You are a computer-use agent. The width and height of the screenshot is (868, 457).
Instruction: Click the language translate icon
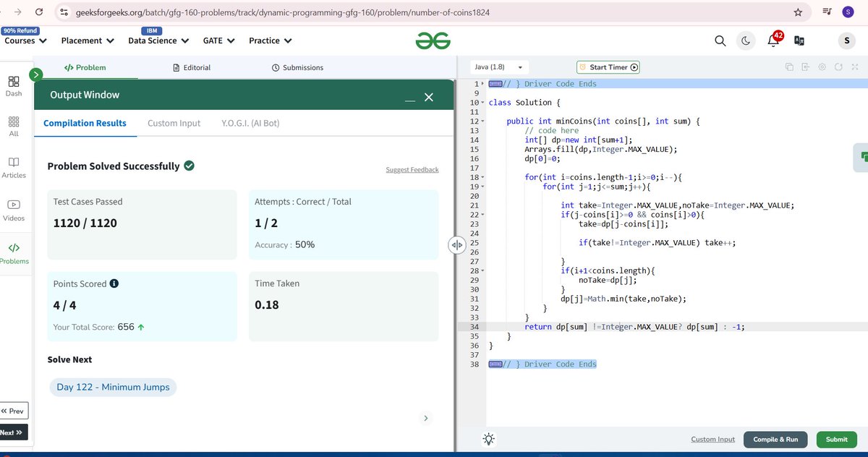[799, 41]
